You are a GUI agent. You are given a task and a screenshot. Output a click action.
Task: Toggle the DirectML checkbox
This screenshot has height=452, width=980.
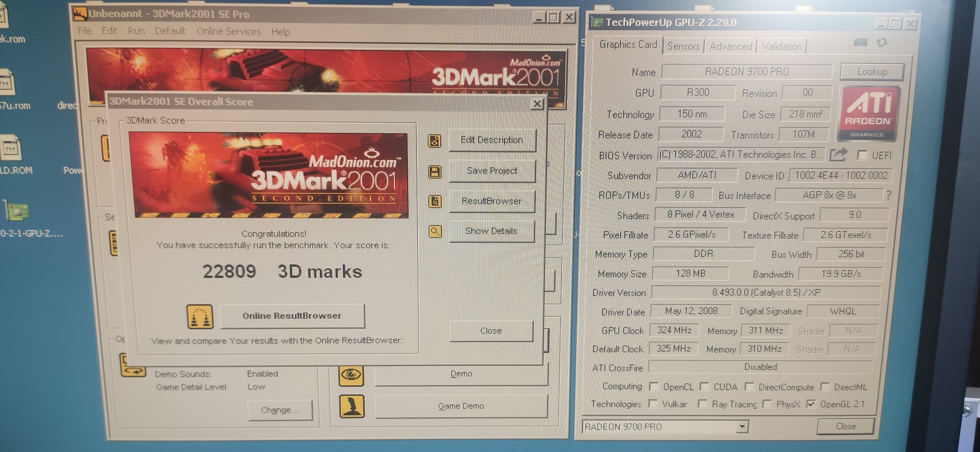pos(825,387)
